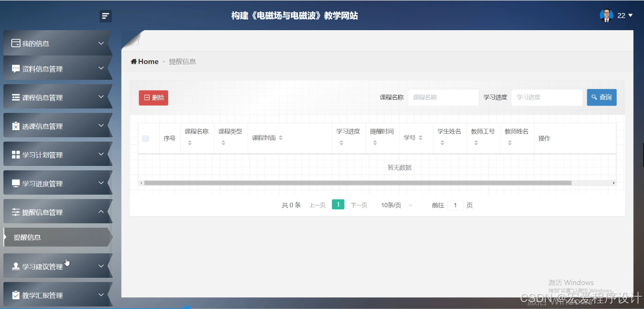Viewport: 644px width, 309px height.
Task: Sort by 课程名称 column arrows
Action: pyautogui.click(x=190, y=143)
